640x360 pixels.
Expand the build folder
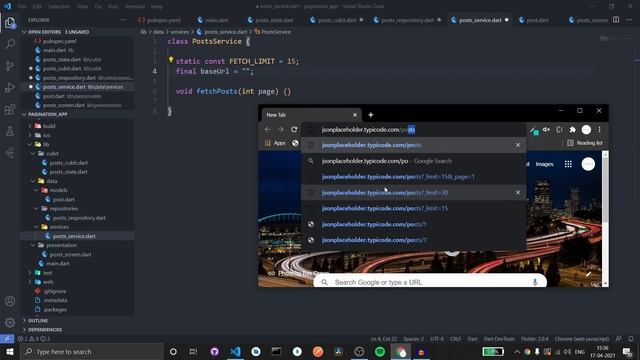click(x=49, y=126)
